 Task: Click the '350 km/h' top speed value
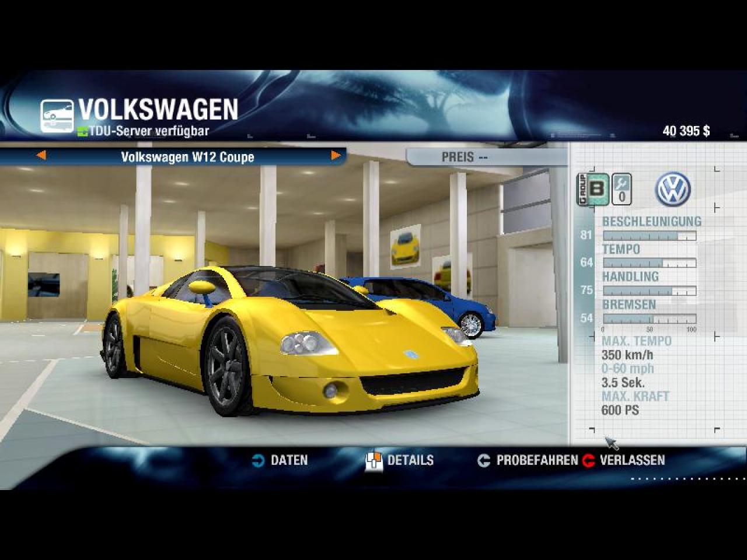(627, 355)
